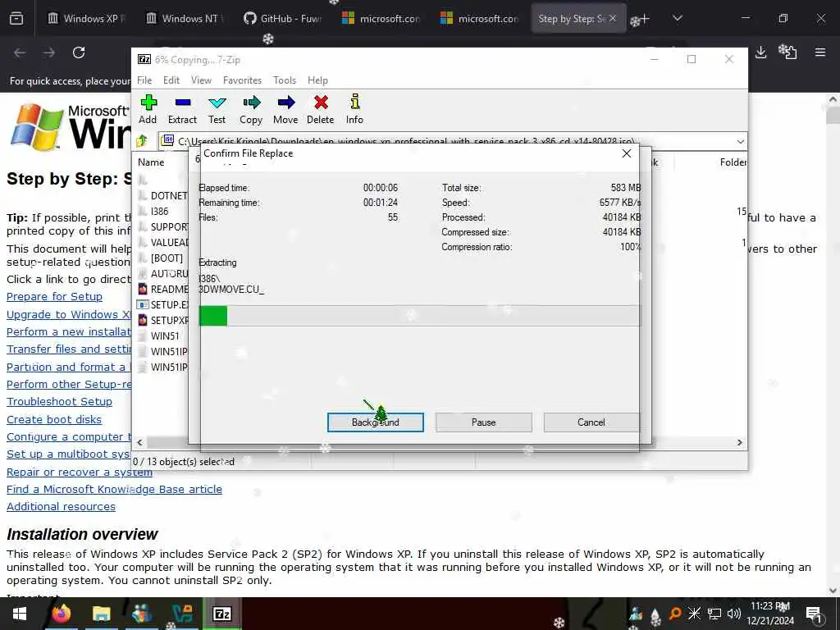Open the browser extensions icon
Image resolution: width=840 pixels, height=630 pixels.
(x=788, y=52)
